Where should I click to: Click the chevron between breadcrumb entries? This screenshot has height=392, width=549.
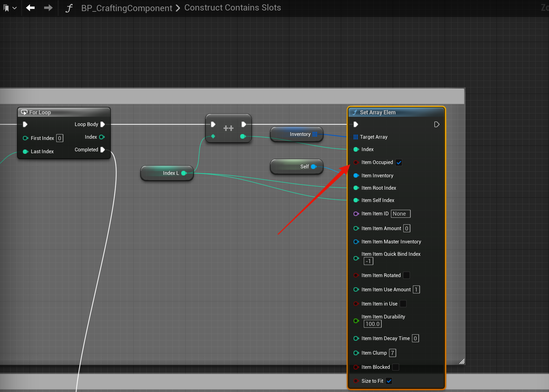coord(178,8)
